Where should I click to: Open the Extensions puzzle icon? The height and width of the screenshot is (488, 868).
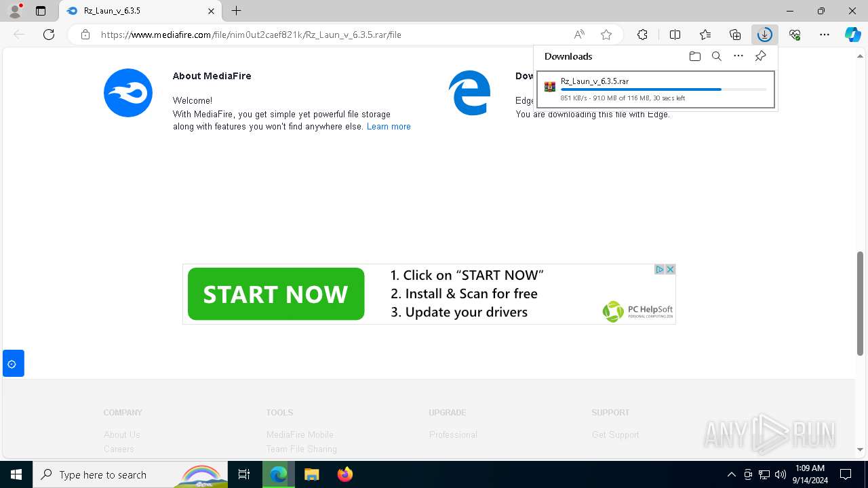click(x=642, y=35)
